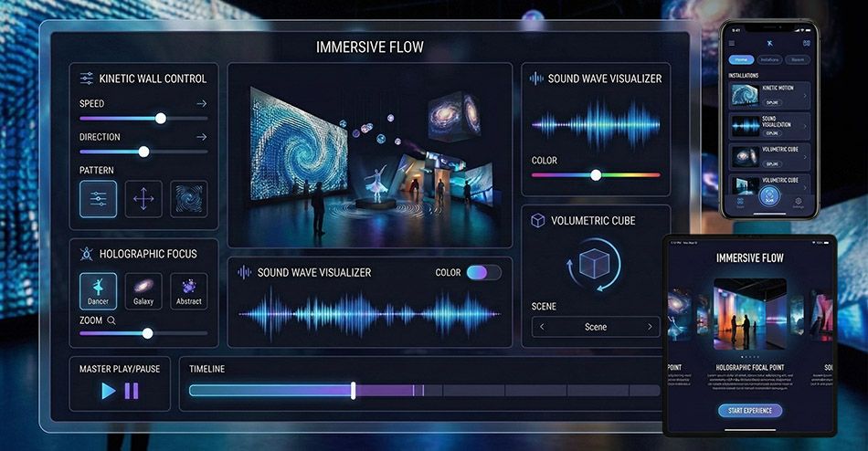Adjust the rainbow Color slider handle

596,175
